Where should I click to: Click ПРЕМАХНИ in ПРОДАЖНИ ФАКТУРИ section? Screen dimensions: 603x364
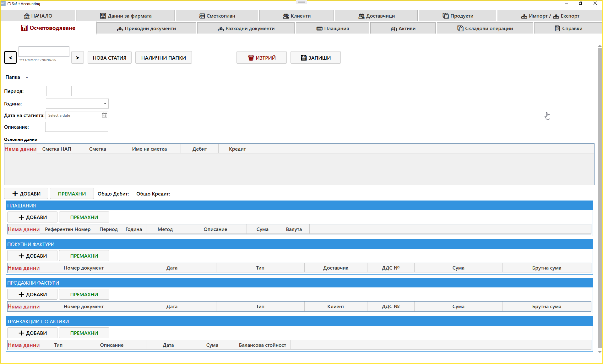tap(84, 294)
